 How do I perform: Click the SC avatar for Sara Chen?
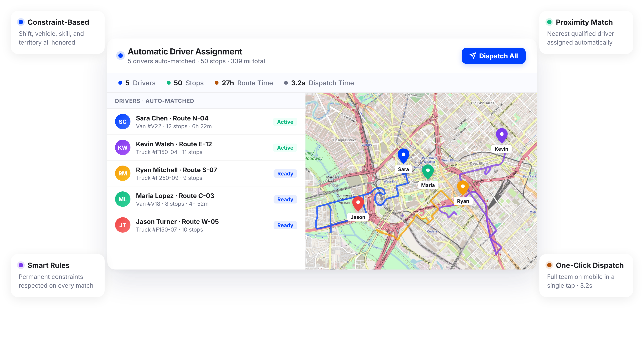pyautogui.click(x=123, y=122)
